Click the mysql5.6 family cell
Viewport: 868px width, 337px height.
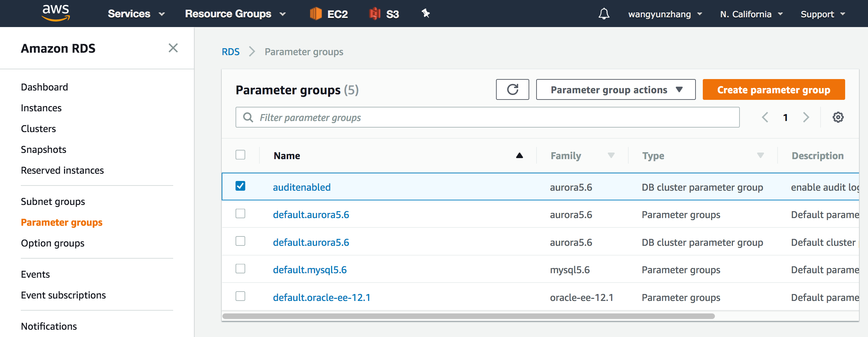click(x=570, y=270)
